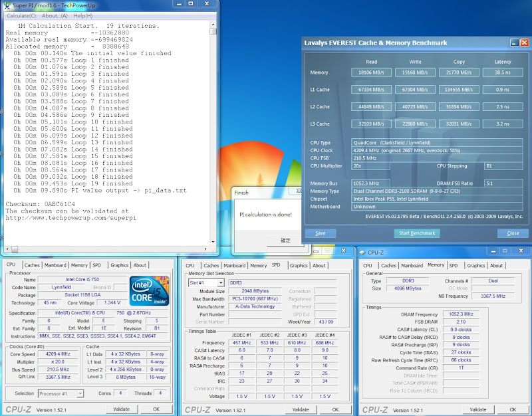
Task: Click the CAS# Latency value 9.0 clocks
Action: [461, 330]
